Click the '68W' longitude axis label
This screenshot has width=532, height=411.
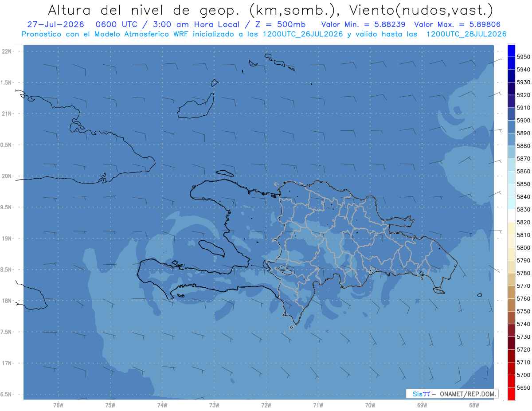point(474,405)
